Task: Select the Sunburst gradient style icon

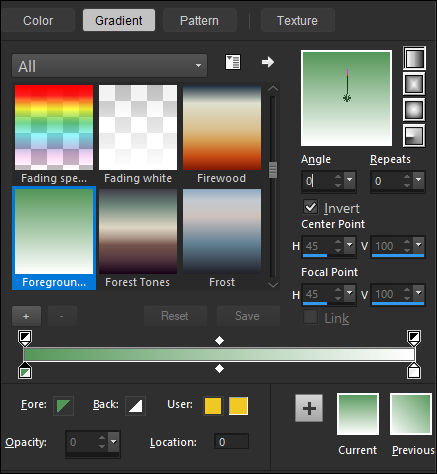Action: [414, 110]
